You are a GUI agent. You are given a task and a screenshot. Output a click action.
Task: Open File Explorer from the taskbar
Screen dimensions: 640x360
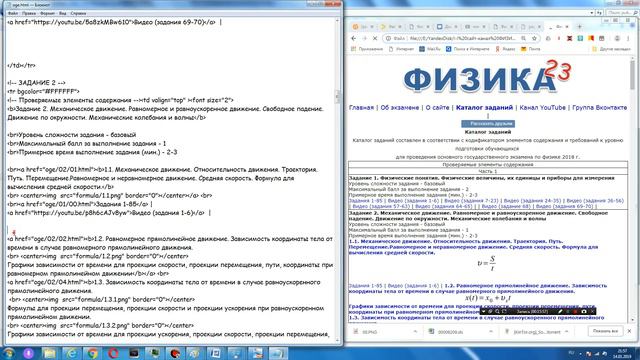pos(50,353)
